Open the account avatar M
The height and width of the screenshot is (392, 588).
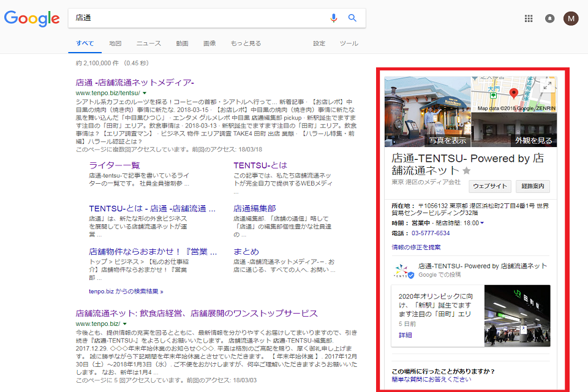coord(571,18)
